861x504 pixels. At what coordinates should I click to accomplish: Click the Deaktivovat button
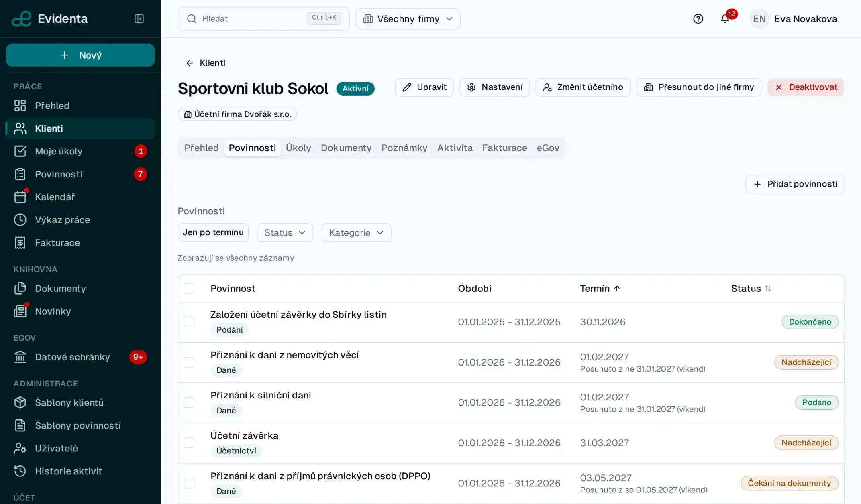(806, 87)
